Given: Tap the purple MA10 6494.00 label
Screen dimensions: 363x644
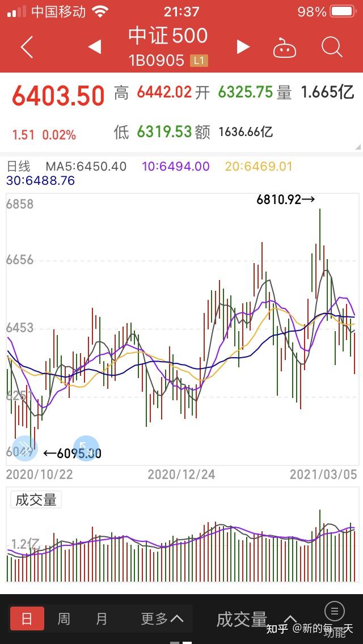Looking at the screenshot, I should click(x=176, y=166).
